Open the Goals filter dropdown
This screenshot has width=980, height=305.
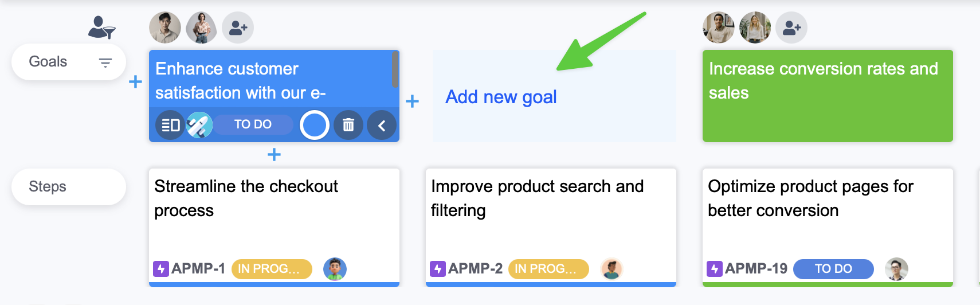(105, 62)
